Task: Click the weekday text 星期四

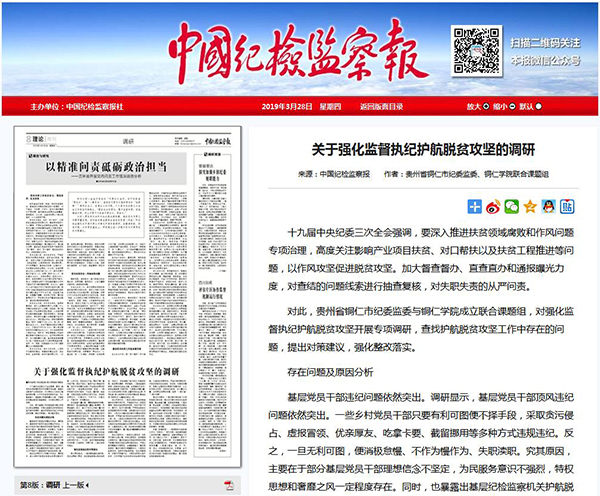Action: [x=330, y=106]
